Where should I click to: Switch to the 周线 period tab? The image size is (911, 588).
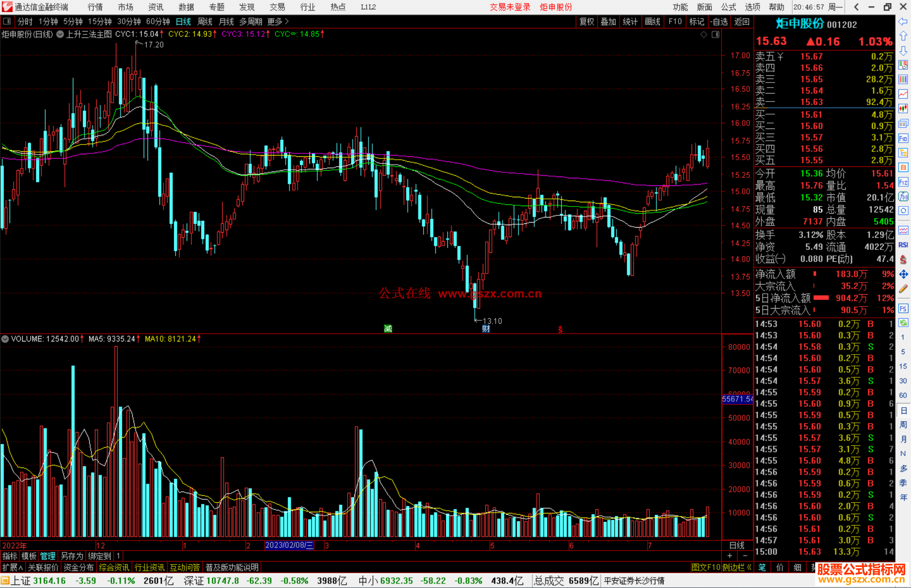[205, 21]
